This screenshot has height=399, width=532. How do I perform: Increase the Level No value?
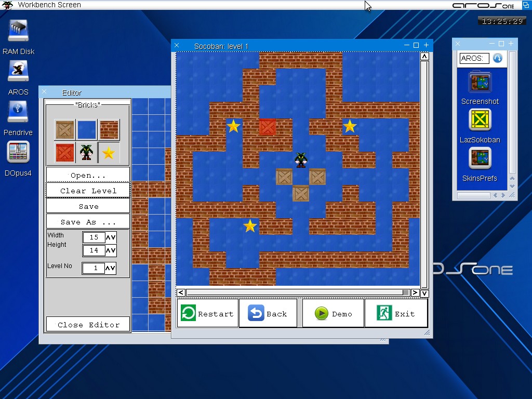108,269
